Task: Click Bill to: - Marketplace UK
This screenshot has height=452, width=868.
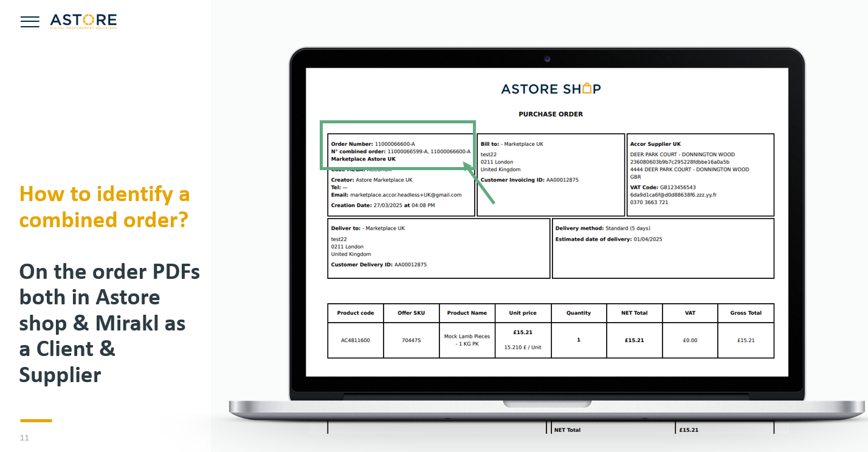Action: click(x=512, y=144)
